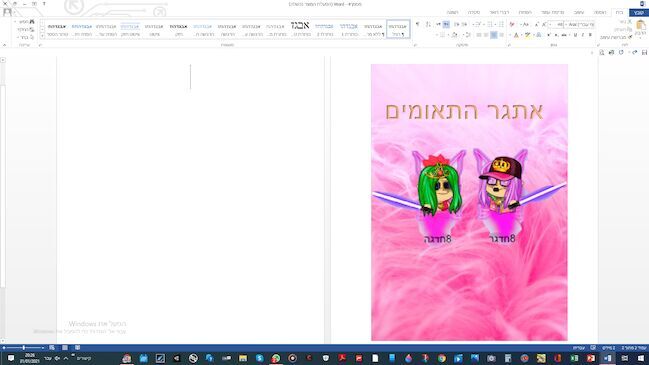Image resolution: width=649 pixels, height=365 pixels.
Task: Switch to the Home ribbon tab
Action: (619, 12)
